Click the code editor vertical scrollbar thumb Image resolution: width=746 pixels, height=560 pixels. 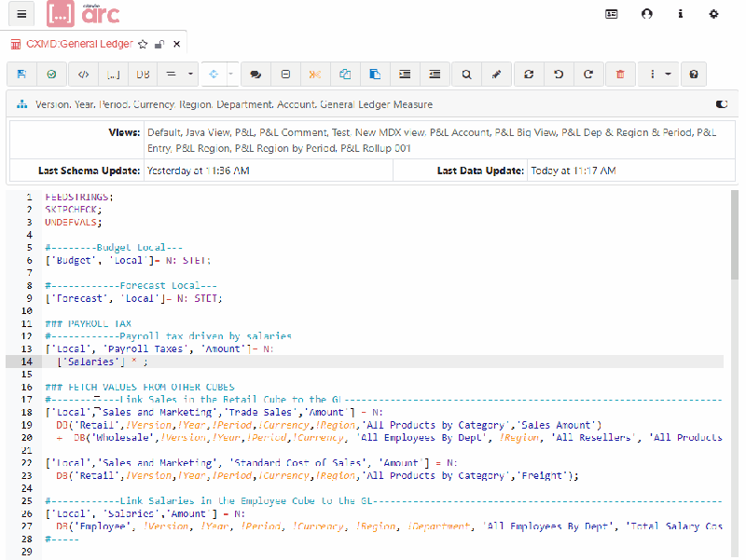click(735, 235)
